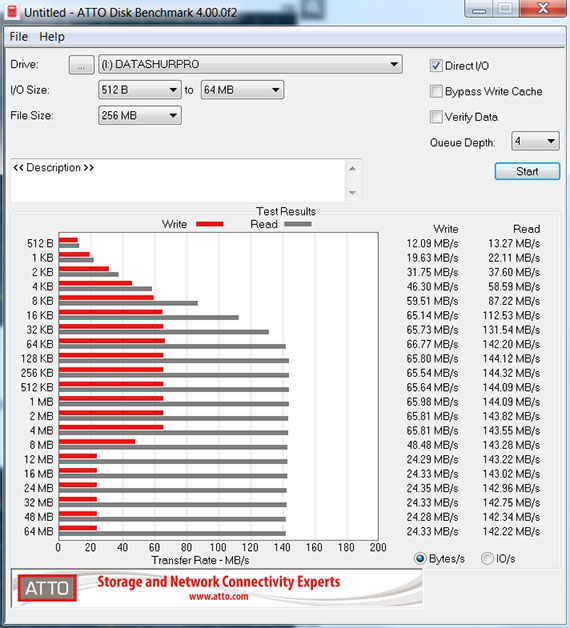
Task: Expand the 64 MB maximum I/O size dropdown
Action: point(242,90)
